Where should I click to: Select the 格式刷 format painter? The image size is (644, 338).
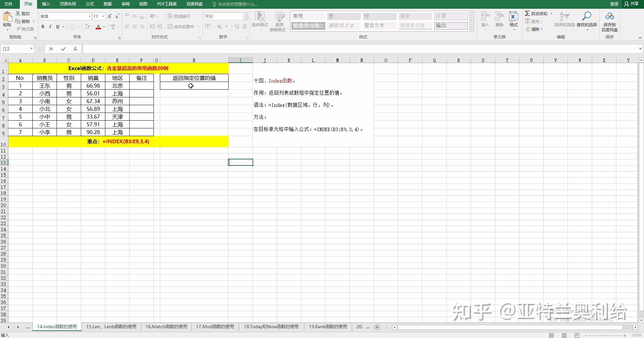pos(25,29)
